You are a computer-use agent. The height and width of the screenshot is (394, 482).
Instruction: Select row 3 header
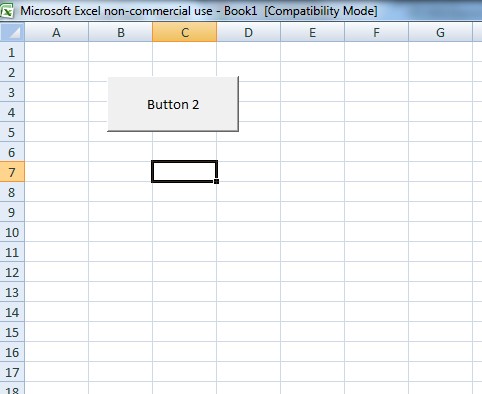tap(12, 92)
